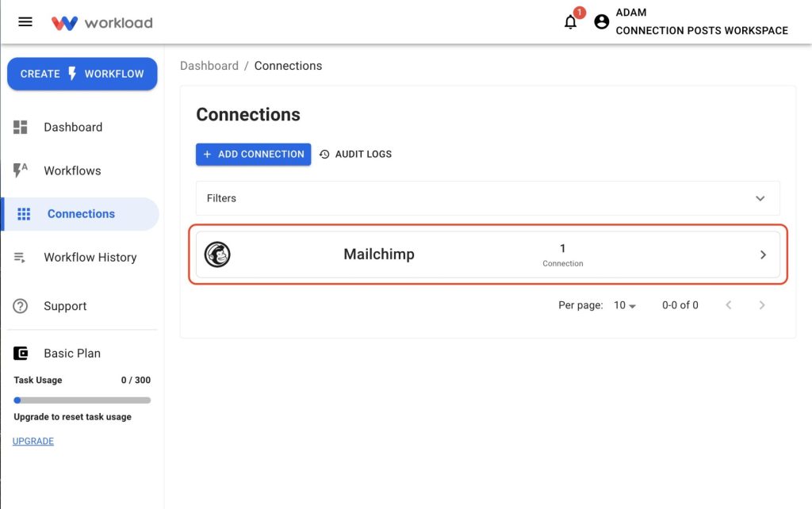
Task: Open the user account avatar icon
Action: coord(601,21)
